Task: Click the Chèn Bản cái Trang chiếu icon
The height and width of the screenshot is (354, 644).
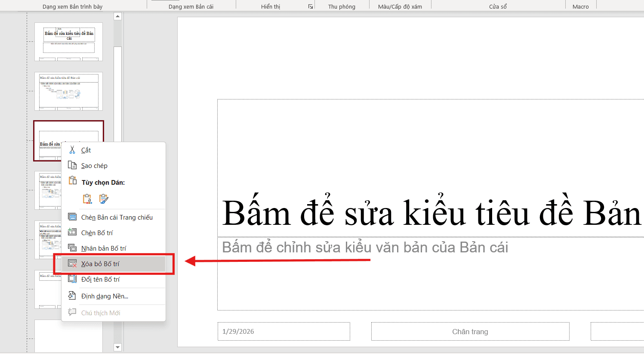Action: tap(72, 217)
